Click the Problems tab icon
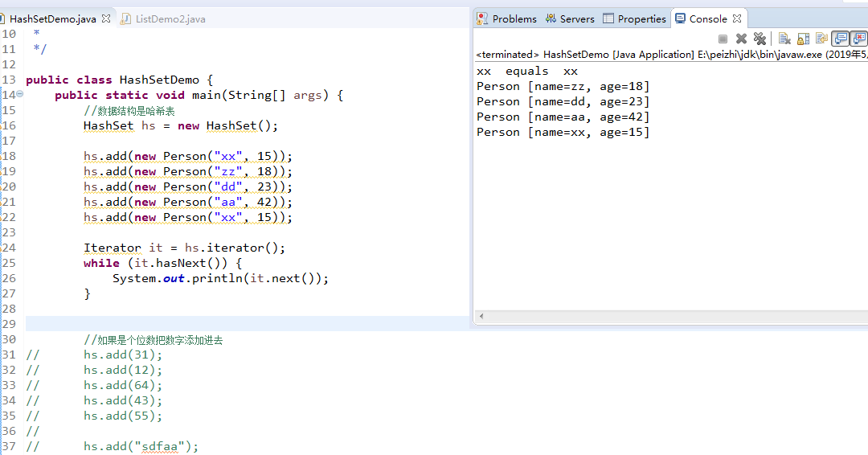Screen dimensions: 868x455 482,18
